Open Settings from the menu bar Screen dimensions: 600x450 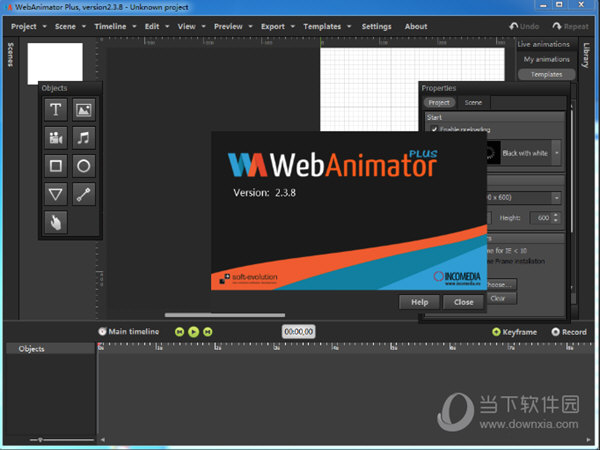click(x=377, y=26)
